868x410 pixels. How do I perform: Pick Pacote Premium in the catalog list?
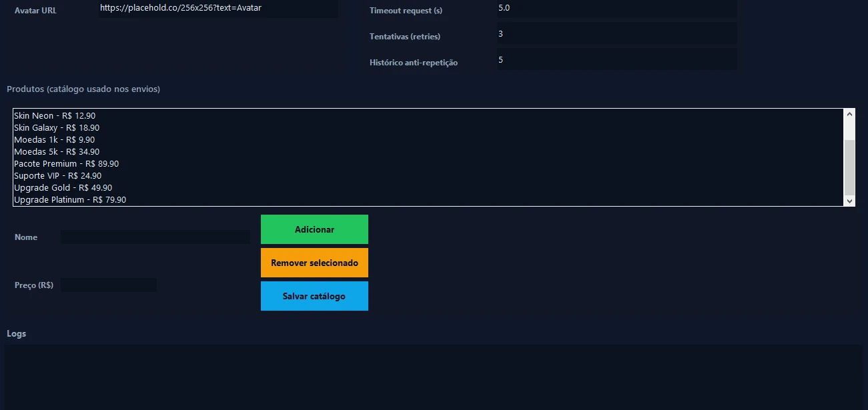point(67,164)
